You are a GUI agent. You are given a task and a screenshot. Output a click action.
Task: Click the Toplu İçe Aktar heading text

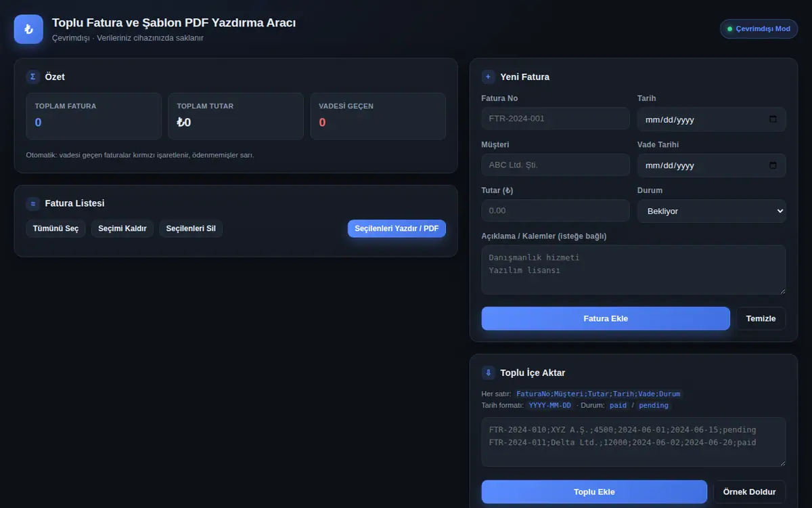(x=533, y=373)
